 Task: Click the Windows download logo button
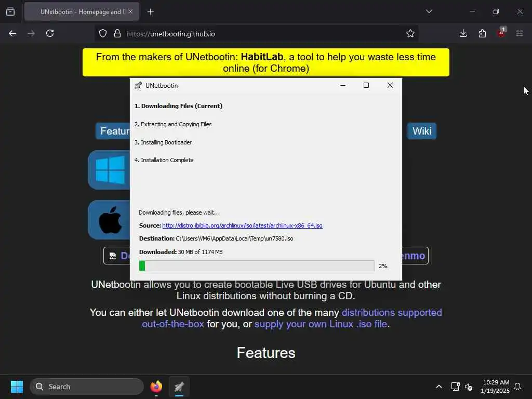[x=109, y=170]
